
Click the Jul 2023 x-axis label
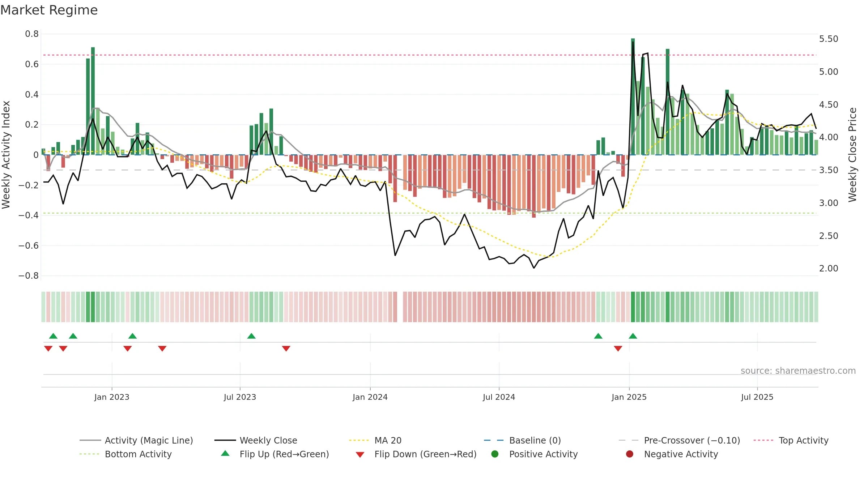coord(240,397)
